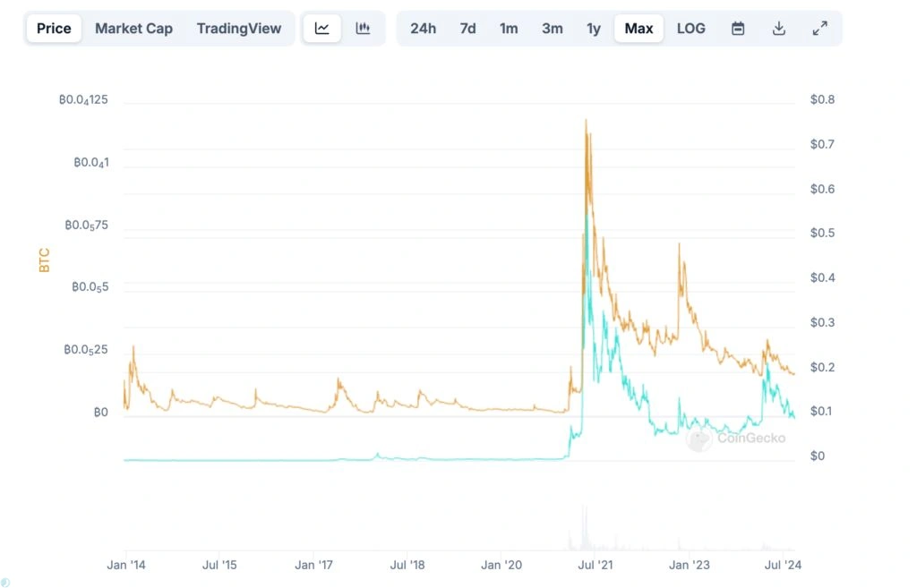Enable LOG scale for the chart

(x=690, y=28)
